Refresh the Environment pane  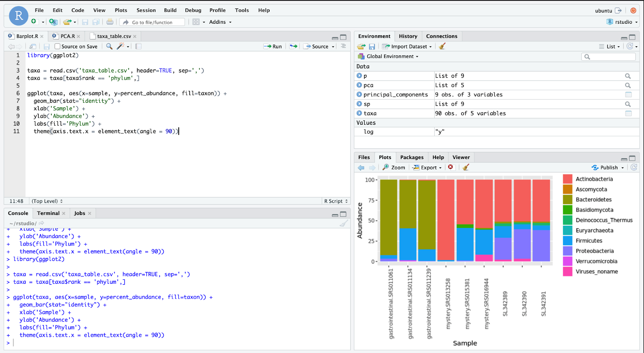pos(630,46)
